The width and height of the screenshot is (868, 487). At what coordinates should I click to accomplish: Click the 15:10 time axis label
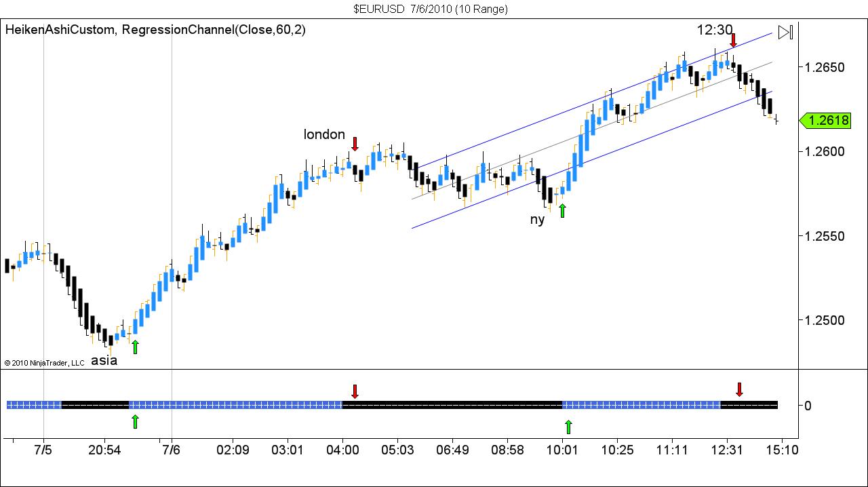point(782,450)
